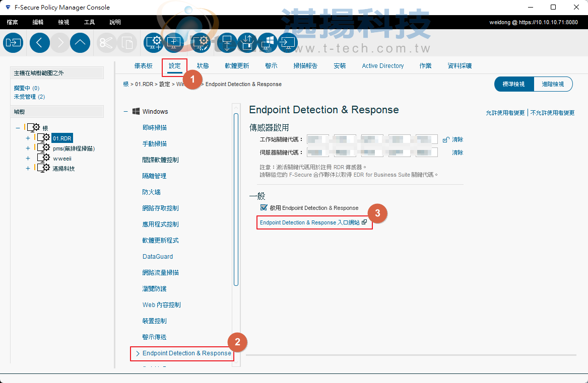Open the 編輯 menu

[x=38, y=22]
